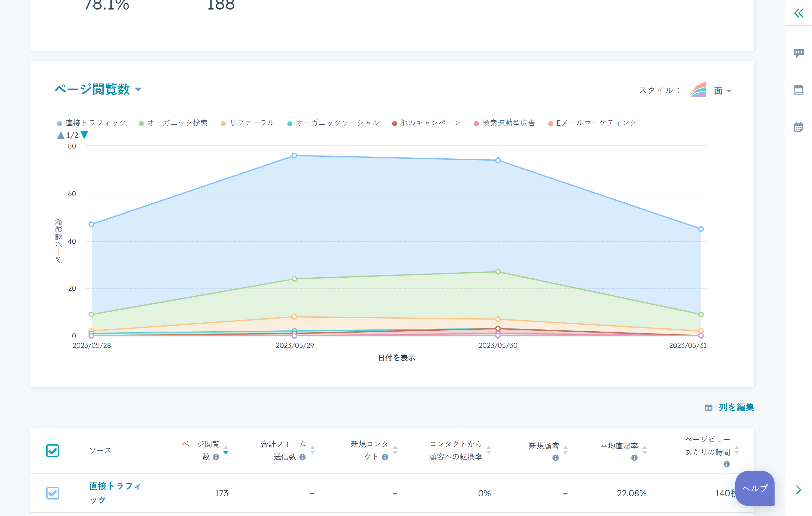Click the column edit icon beside 列を編集
This screenshot has width=812, height=516.
coord(709,408)
